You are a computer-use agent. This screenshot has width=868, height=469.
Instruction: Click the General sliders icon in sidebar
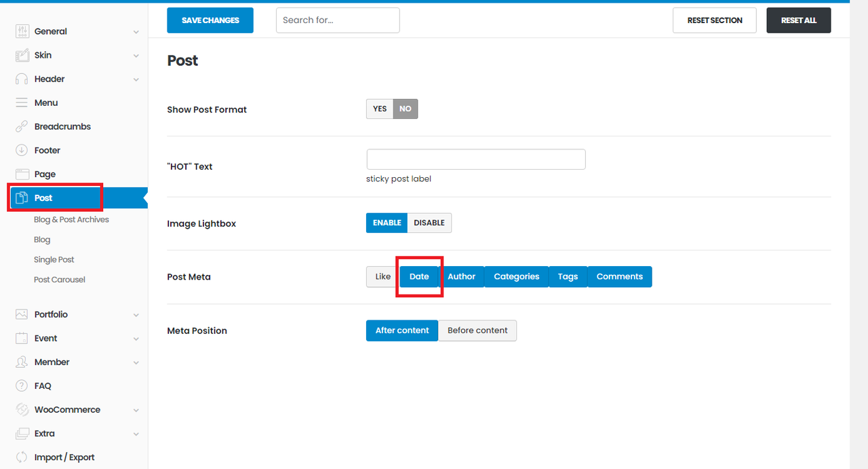[x=22, y=31]
